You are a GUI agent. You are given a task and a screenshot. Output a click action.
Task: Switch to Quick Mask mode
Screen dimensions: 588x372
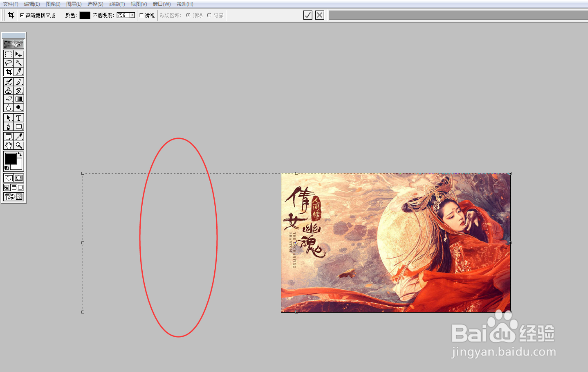(19, 178)
